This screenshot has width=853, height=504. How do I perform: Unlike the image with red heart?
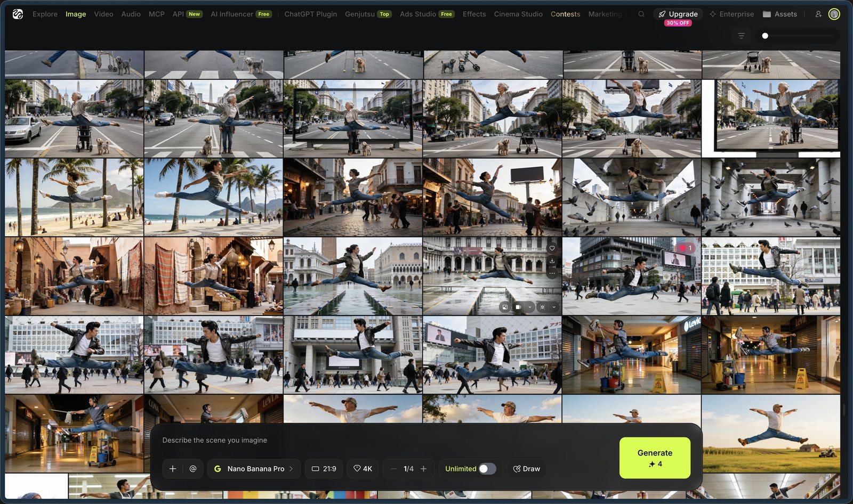click(685, 248)
